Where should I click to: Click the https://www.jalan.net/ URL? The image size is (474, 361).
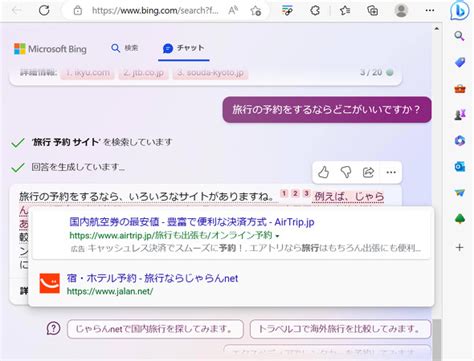coord(110,291)
